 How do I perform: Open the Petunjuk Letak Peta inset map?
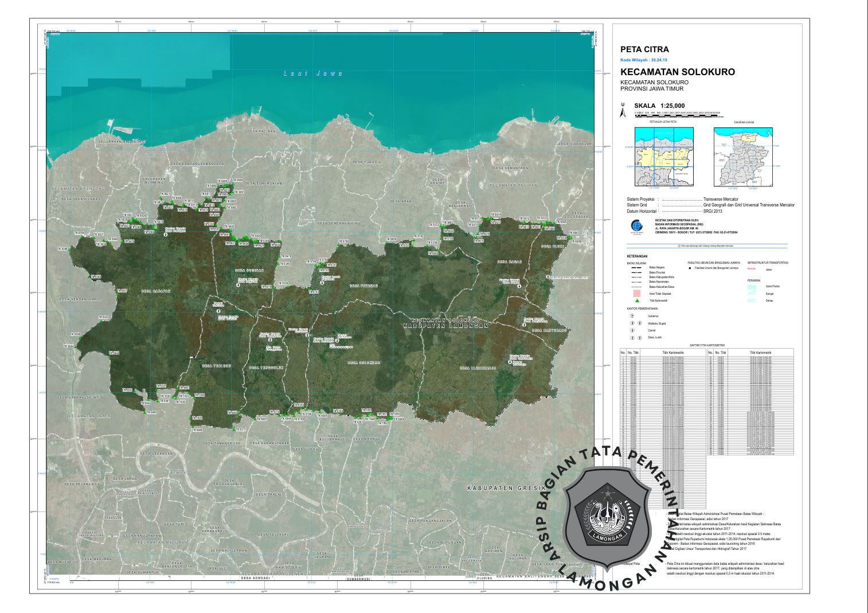tap(664, 157)
